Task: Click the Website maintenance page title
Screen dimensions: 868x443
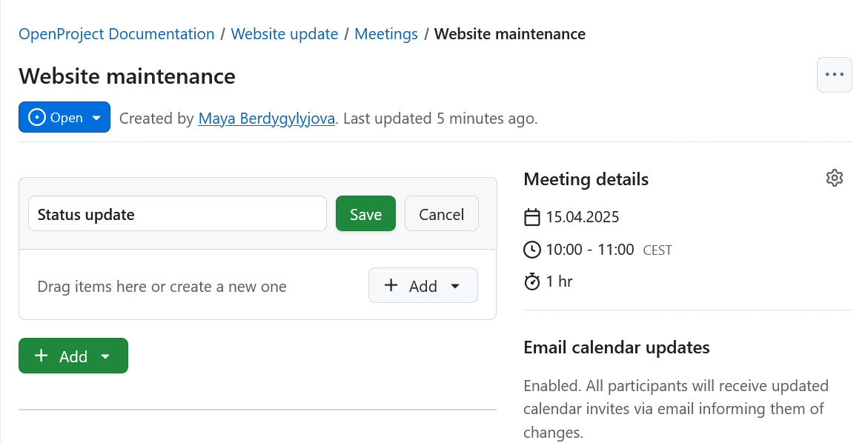Action: (127, 76)
